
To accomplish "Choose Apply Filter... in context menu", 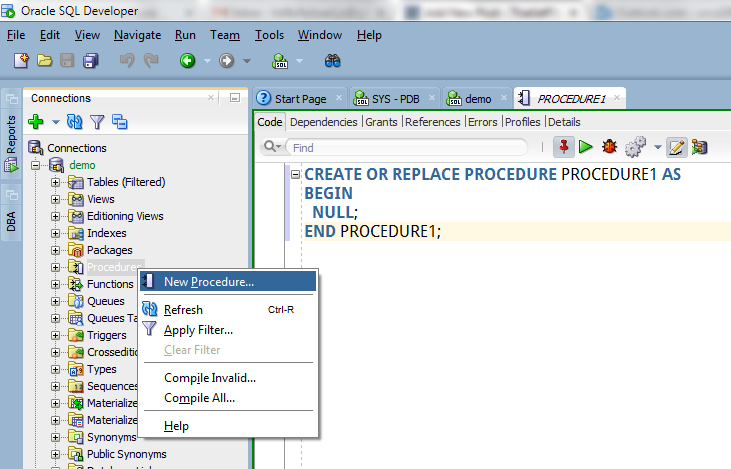I will click(228, 330).
